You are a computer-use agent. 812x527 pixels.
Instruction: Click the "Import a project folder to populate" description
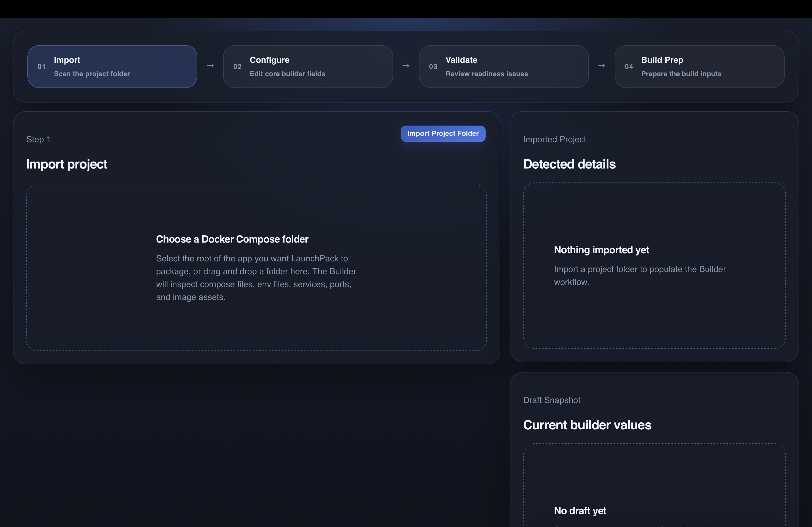[640, 276]
